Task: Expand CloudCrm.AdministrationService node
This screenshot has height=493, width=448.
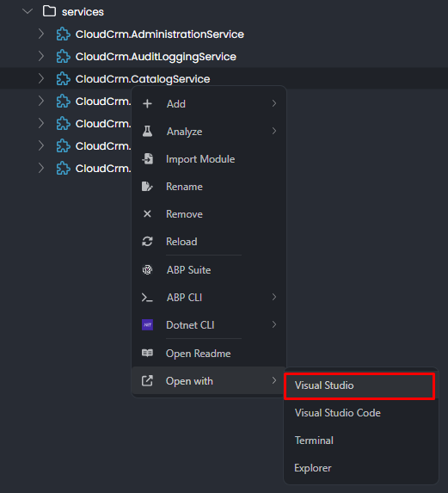Action: point(40,34)
